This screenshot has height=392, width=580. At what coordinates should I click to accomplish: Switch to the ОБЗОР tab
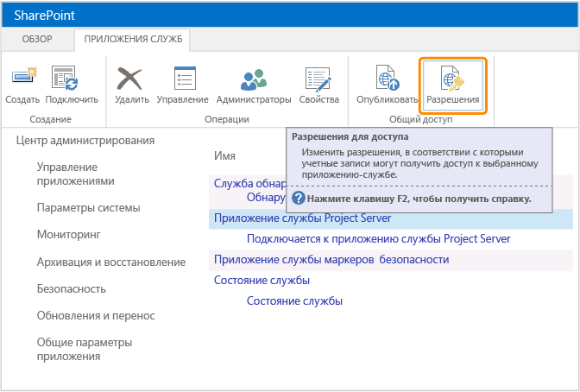coord(37,39)
